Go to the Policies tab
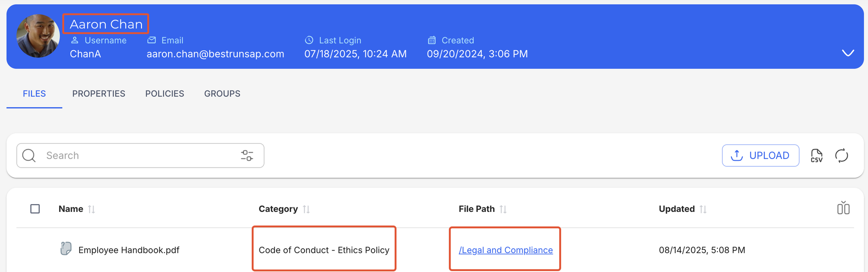This screenshot has width=868, height=272. [x=165, y=94]
